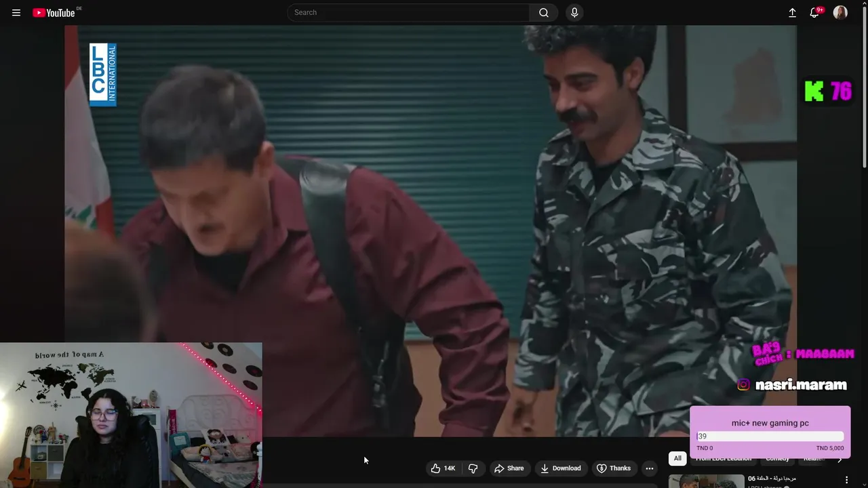Open the more actions ellipsis menu
The height and width of the screenshot is (488, 868).
click(650, 468)
